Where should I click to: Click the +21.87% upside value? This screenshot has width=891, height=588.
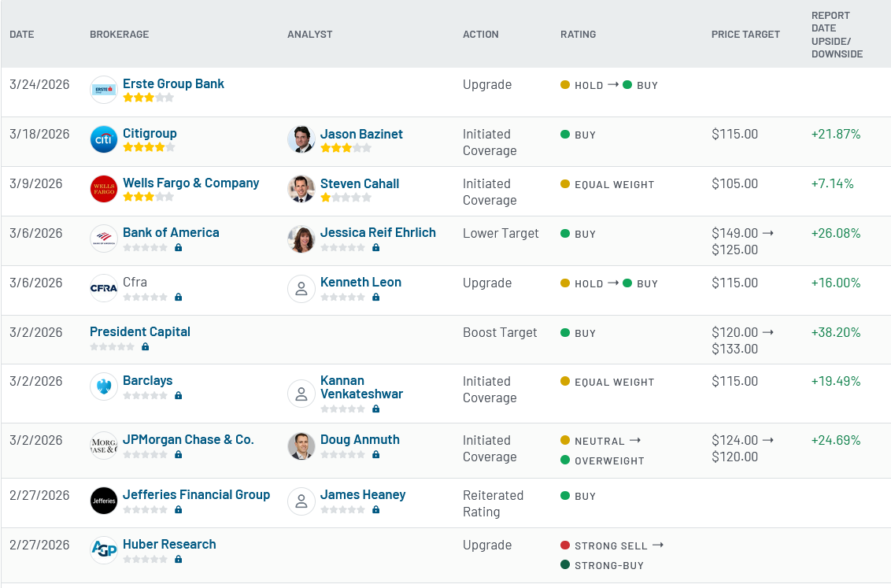[x=836, y=134]
